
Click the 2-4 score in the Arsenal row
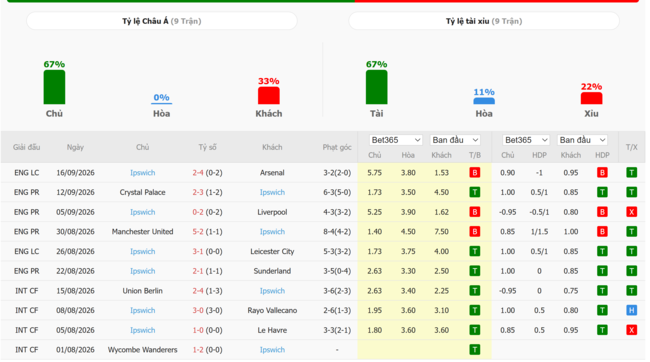point(198,173)
